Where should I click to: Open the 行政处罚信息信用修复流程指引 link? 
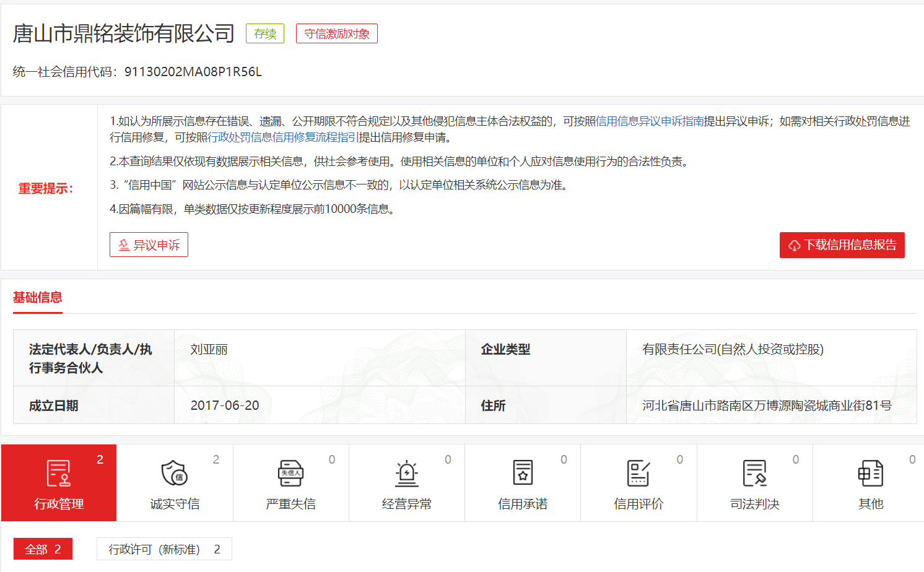[282, 137]
